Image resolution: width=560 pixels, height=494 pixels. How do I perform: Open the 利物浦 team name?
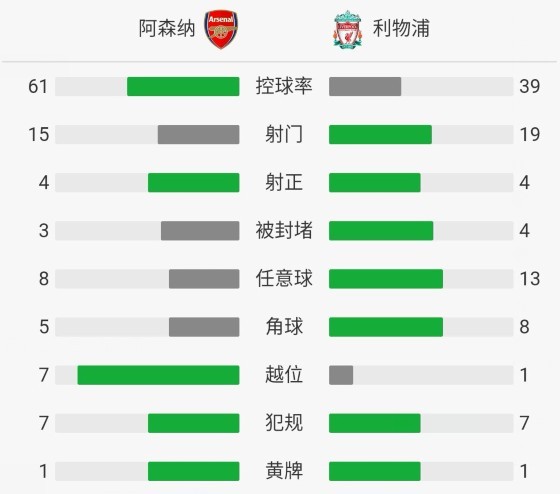(x=401, y=28)
